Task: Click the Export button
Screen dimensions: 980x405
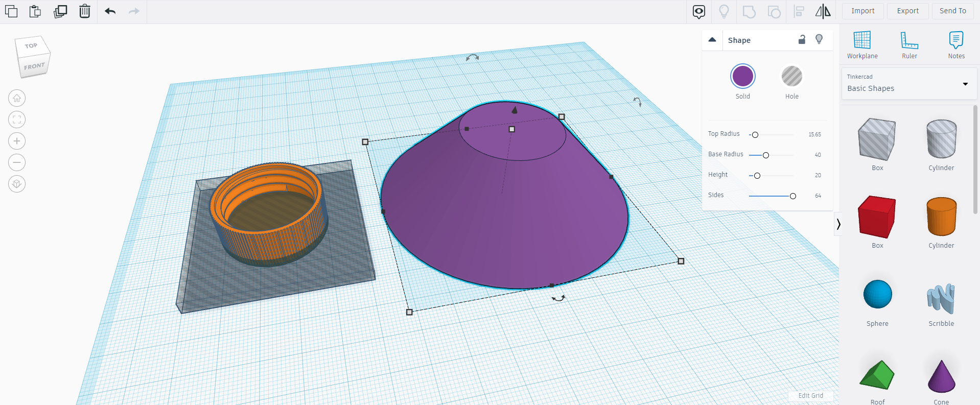Action: click(908, 11)
